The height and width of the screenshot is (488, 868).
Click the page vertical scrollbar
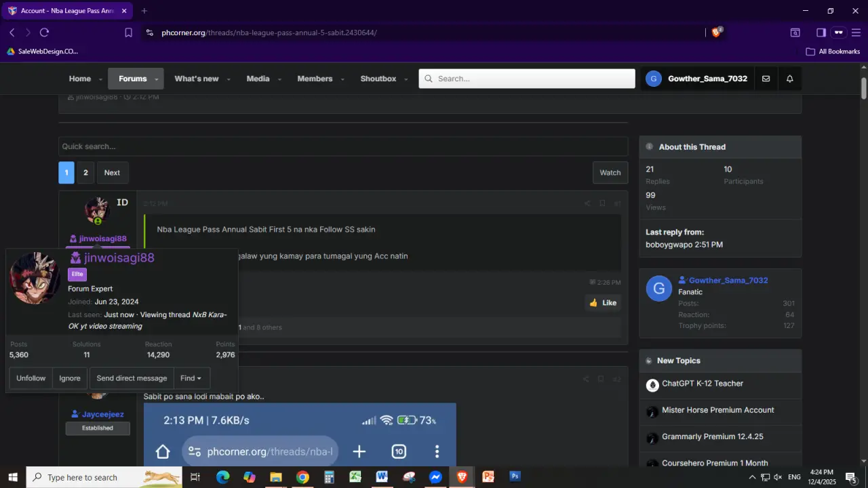(864, 89)
